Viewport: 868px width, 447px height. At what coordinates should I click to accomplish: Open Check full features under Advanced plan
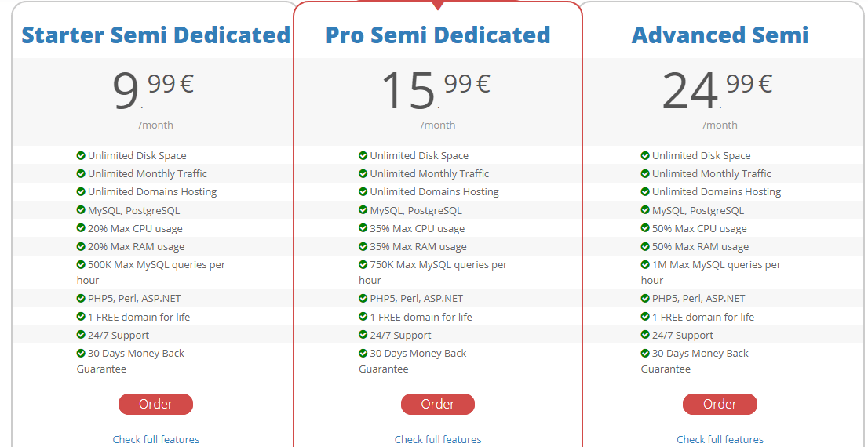click(720, 439)
